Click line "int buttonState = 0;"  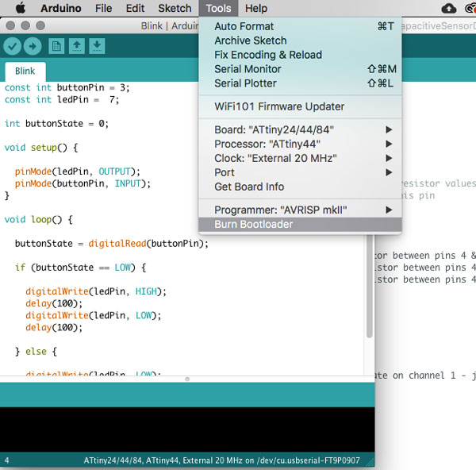tap(56, 124)
